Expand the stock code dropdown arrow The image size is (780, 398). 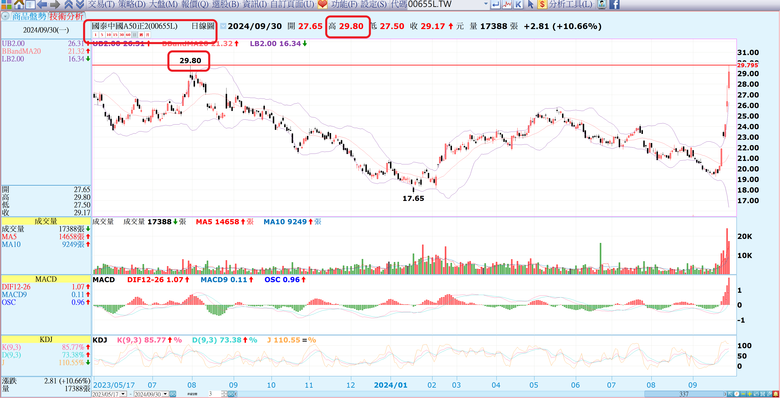coord(486,4)
